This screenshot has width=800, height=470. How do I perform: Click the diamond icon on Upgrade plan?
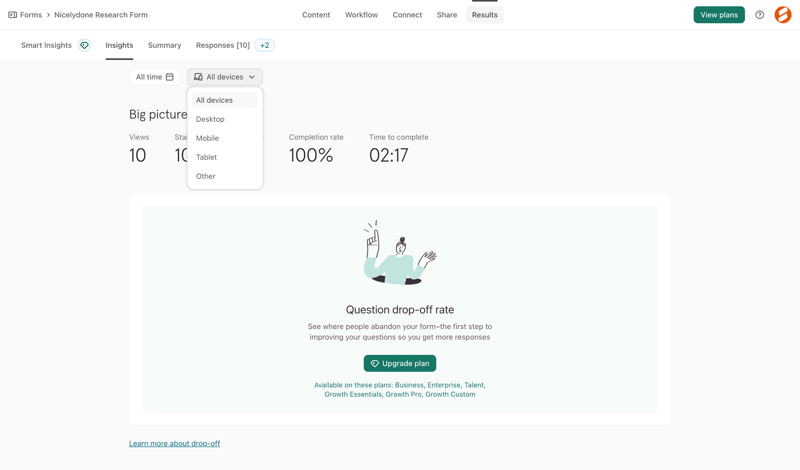[374, 363]
